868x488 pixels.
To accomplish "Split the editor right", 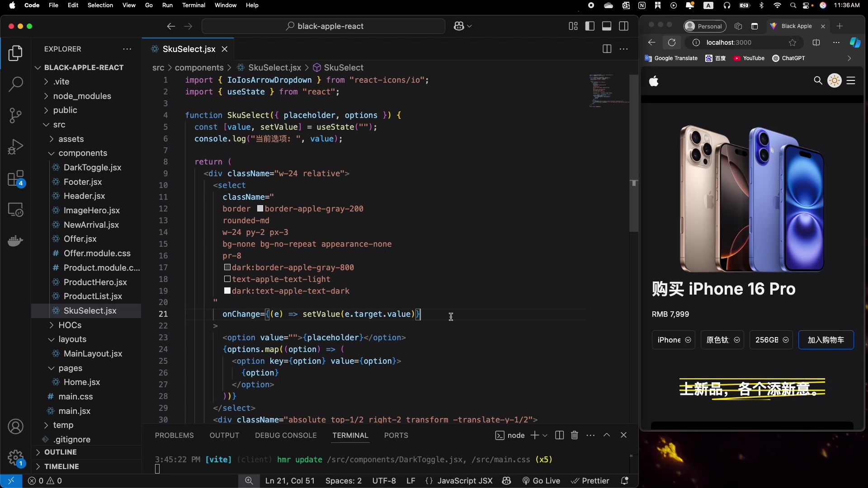I will [x=607, y=49].
